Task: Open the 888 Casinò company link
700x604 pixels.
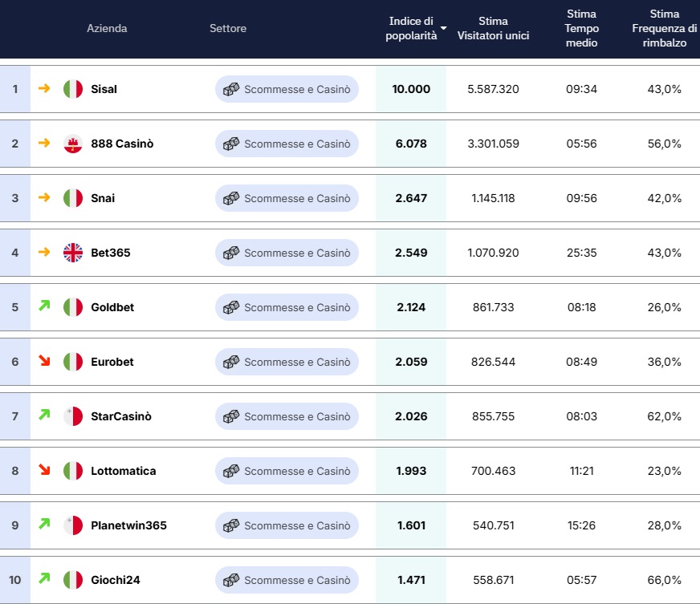Action: pyautogui.click(x=122, y=144)
